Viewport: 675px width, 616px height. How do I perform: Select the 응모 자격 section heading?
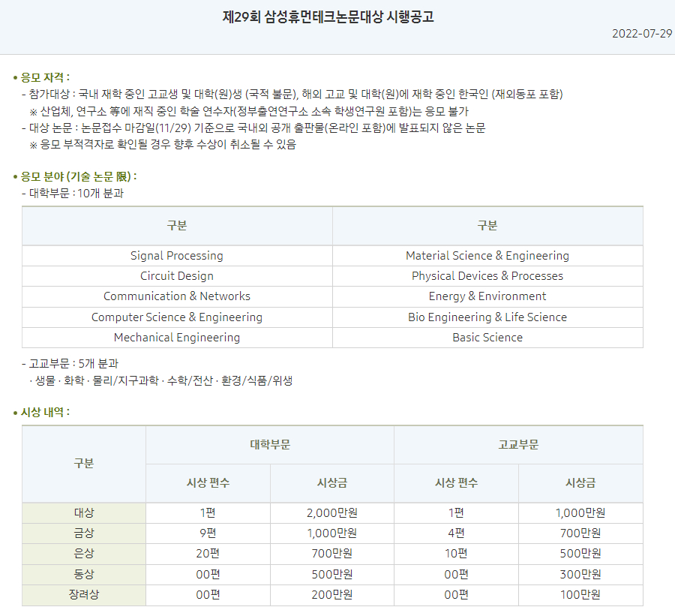point(45,77)
